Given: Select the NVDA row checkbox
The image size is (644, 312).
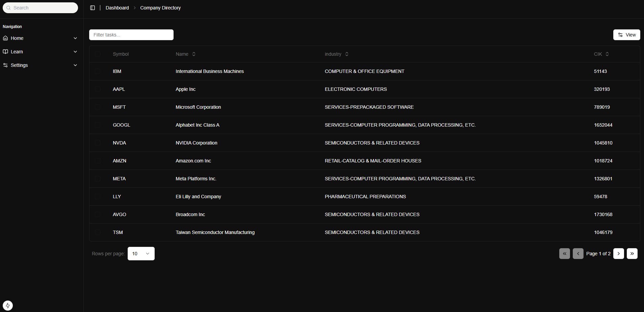Looking at the screenshot, I should 98,143.
